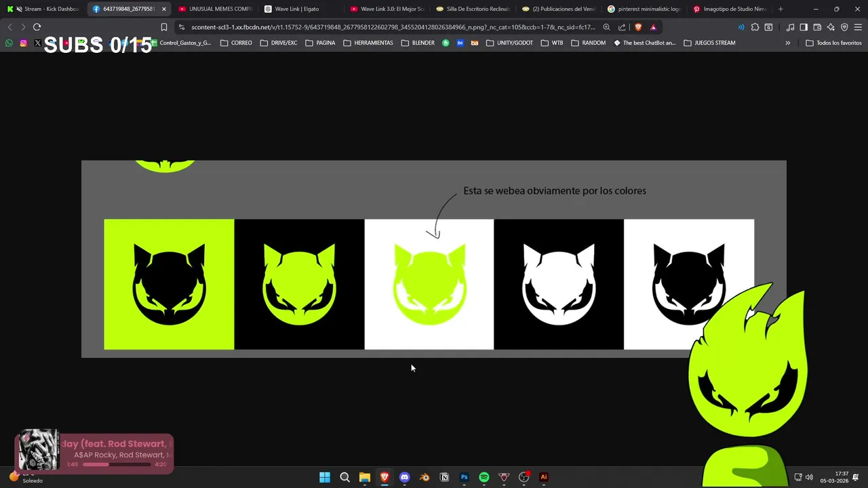Screen dimensions: 868x488
Task: Open the Extensions puzzle icon
Action: point(755,27)
